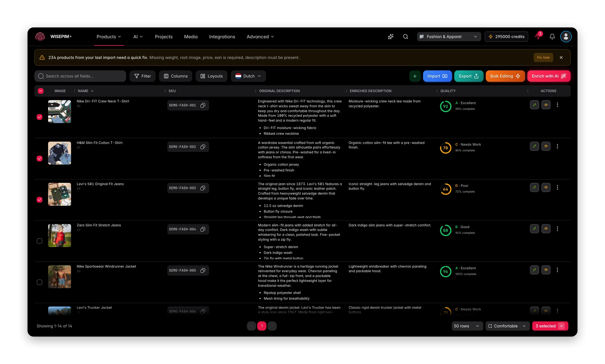The height and width of the screenshot is (364, 605).
Task: Open the Fashion & Apparel catalog dropdown
Action: pyautogui.click(x=449, y=37)
